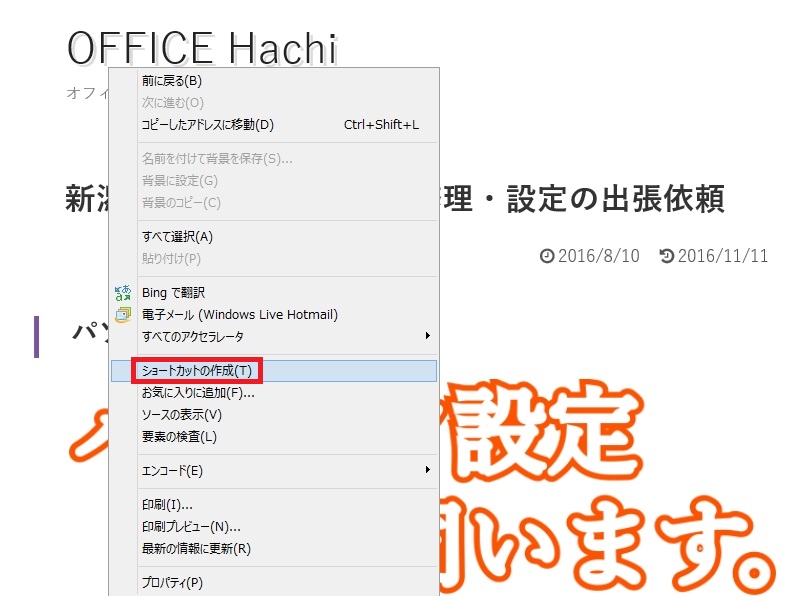Open すべてのアクセラレータ submenu
Screen dimensions: 790x596
pos(274,337)
